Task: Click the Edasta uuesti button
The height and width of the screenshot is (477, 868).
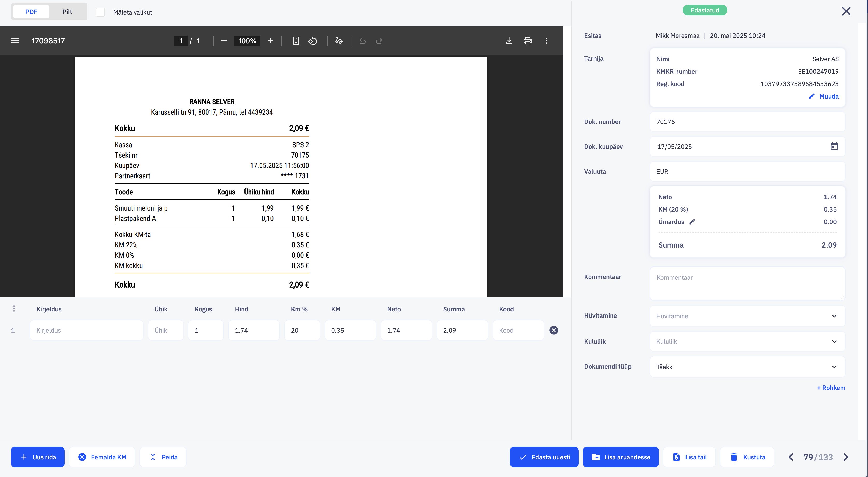Action: pyautogui.click(x=544, y=457)
